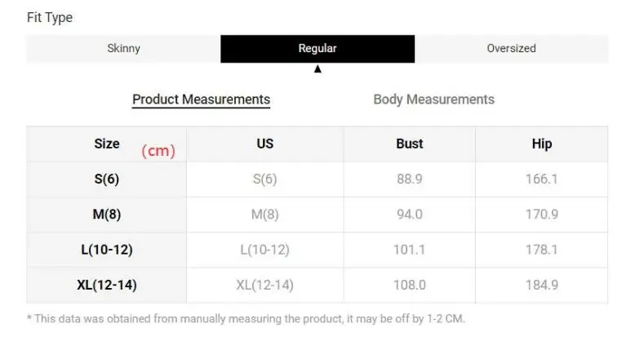
Task: Click the 184.9 hip measurement cell
Action: pos(541,285)
